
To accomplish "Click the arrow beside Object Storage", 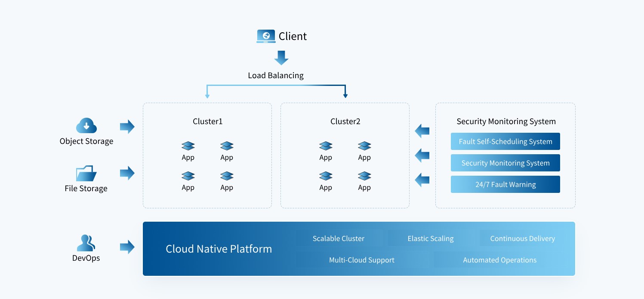I will point(127,126).
